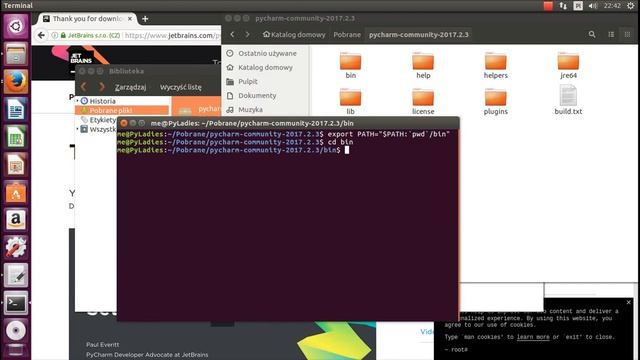Click 'Wyczyść listę' in Biblioteka window
This screenshot has height=360, width=640.
click(180, 87)
